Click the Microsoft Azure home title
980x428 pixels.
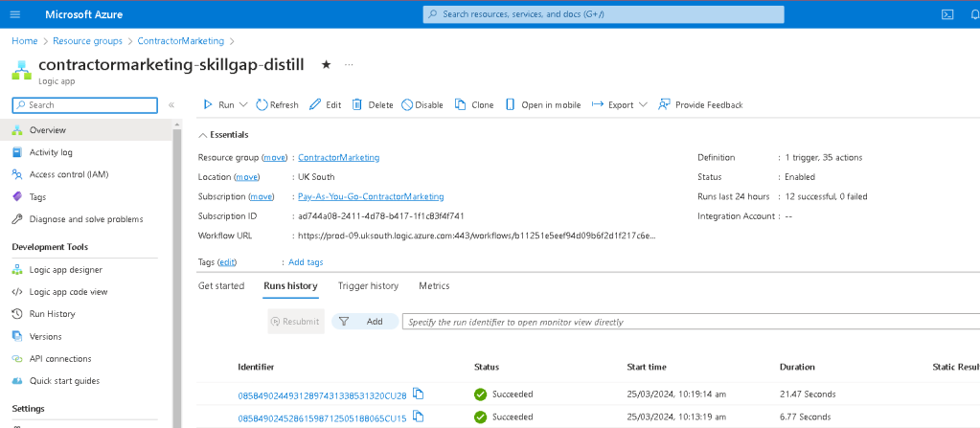[x=83, y=14]
